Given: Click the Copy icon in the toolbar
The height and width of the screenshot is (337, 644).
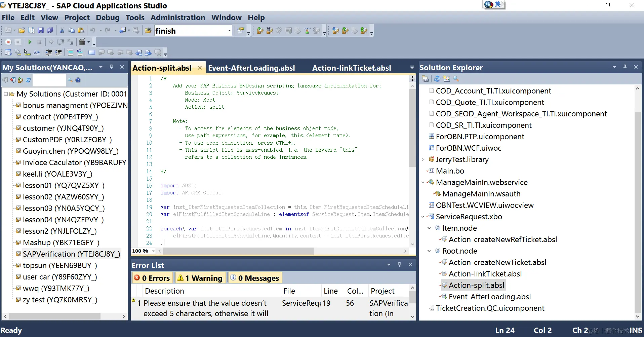Looking at the screenshot, I should pos(71,31).
